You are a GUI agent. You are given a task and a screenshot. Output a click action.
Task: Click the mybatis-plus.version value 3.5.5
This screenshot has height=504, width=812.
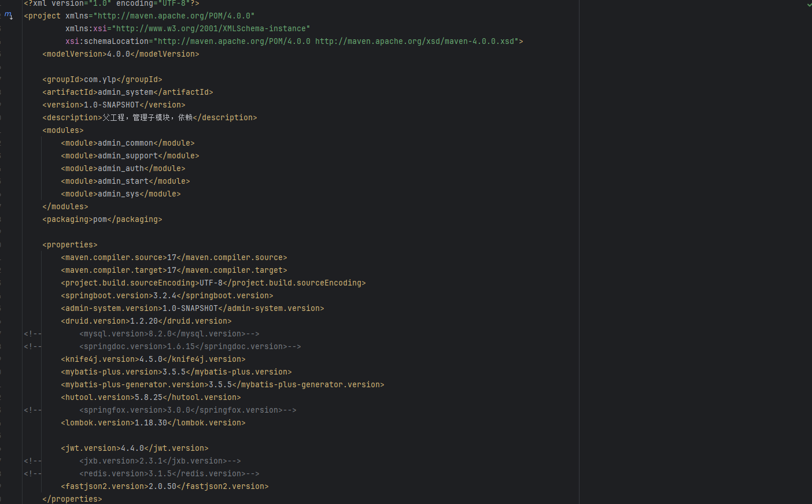click(x=174, y=372)
